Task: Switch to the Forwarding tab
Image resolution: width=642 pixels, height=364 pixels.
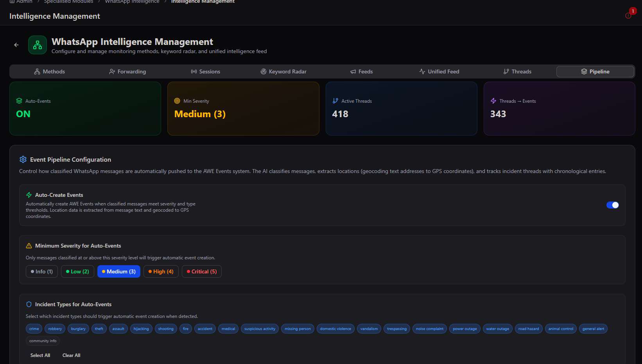Action: tap(127, 71)
